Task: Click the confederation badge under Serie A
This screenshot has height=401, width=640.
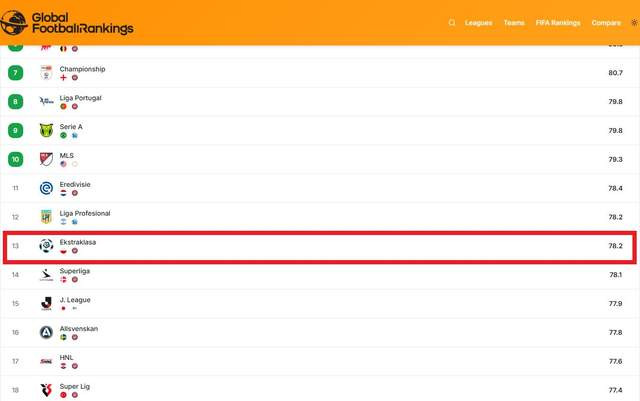Action: (x=75, y=135)
